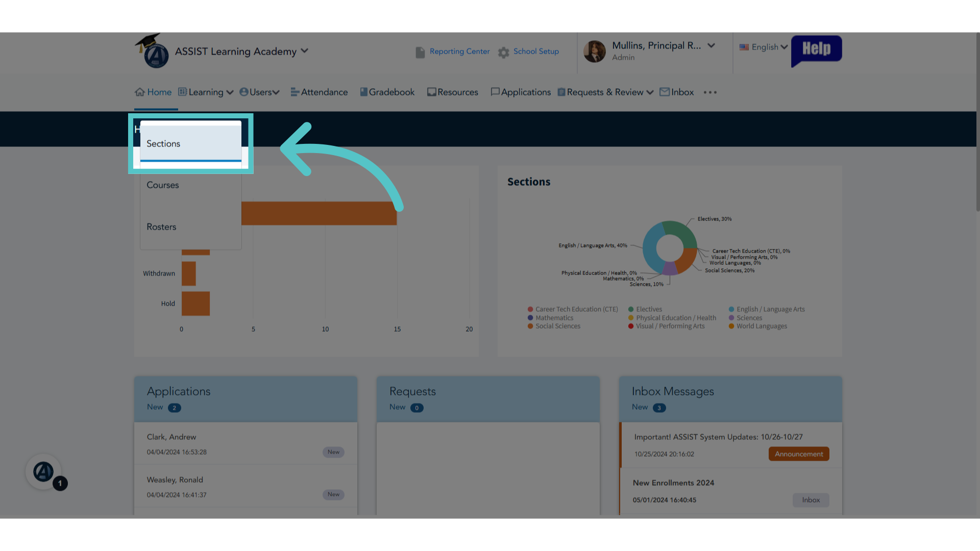Toggle the Electives legend swatch
This screenshot has width=980, height=551.
631,309
